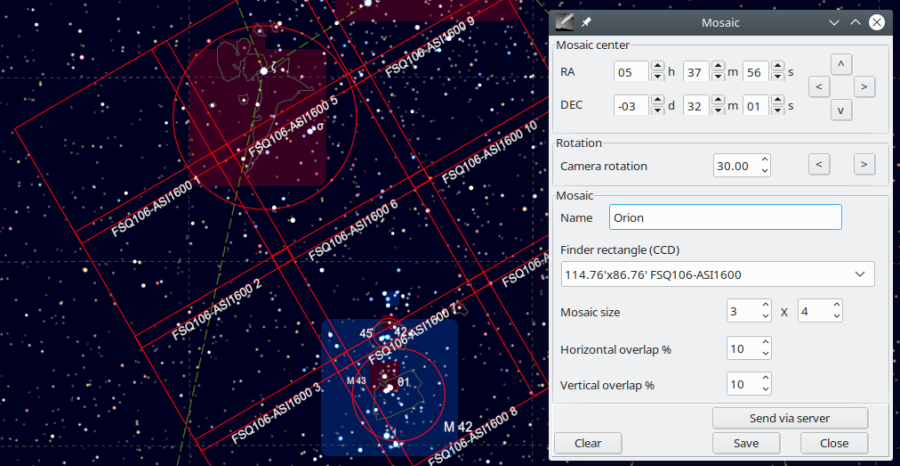Increase RA hours stepper
This screenshot has width=900, height=466.
click(657, 67)
